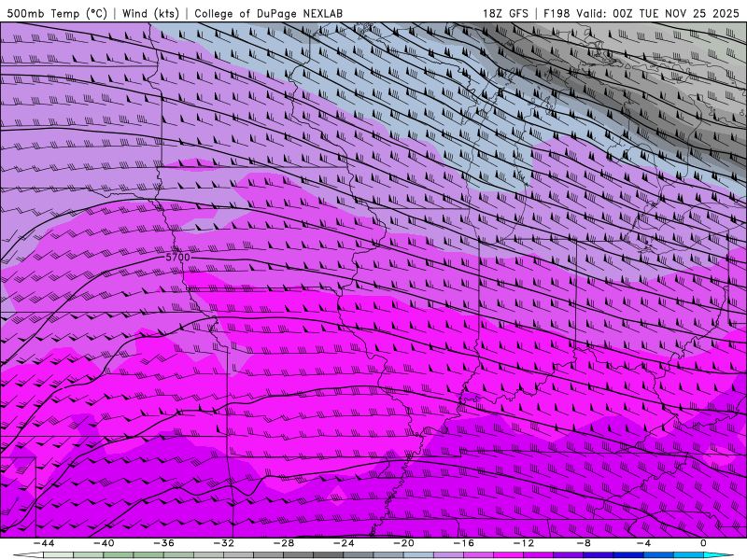Click the "18Z GFS" model run label

click(505, 13)
